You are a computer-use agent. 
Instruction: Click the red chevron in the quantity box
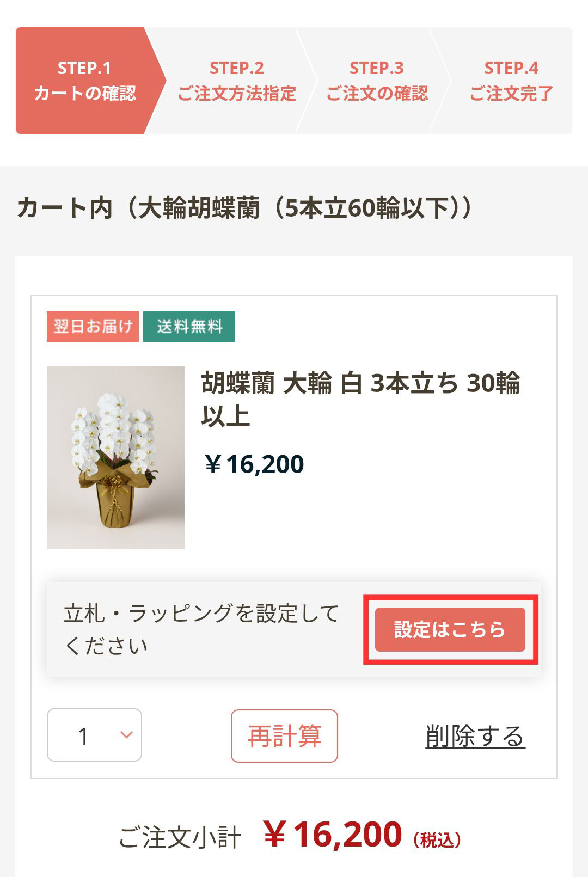click(126, 735)
